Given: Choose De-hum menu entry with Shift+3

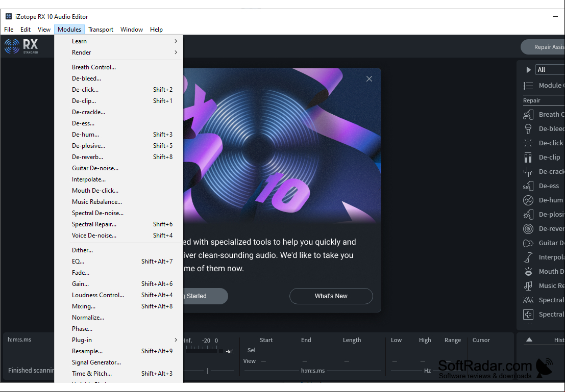Looking at the screenshot, I should pyautogui.click(x=118, y=134).
